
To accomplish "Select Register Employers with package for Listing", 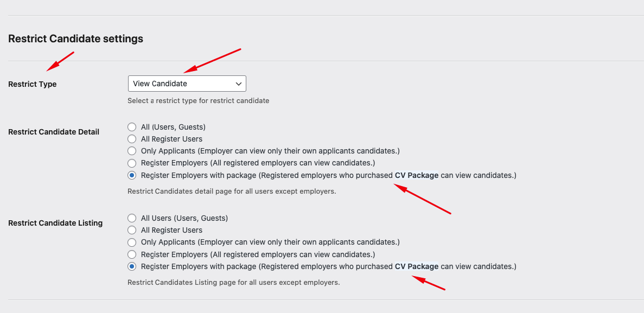I will [x=132, y=266].
